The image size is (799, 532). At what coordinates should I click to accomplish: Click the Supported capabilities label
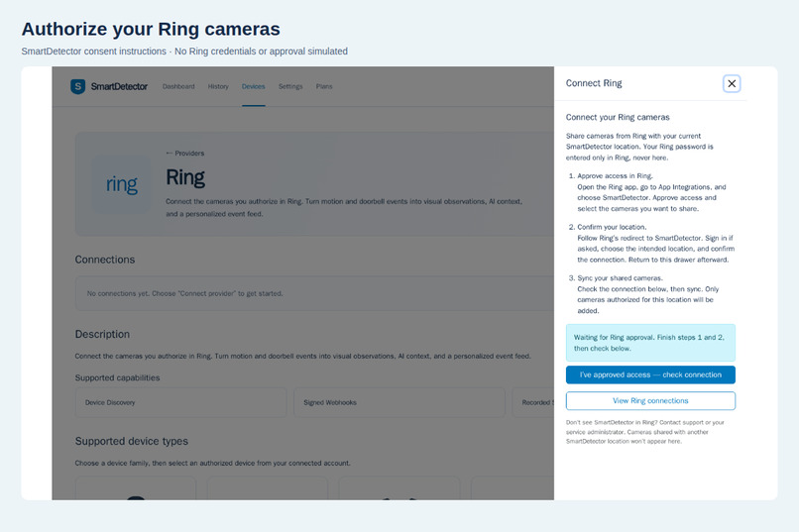pyautogui.click(x=117, y=377)
